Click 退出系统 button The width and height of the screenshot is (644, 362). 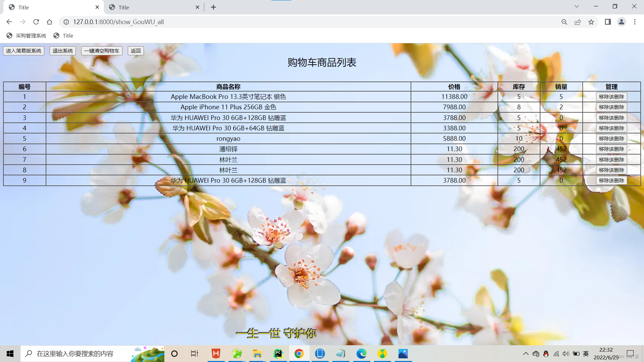pos(63,51)
